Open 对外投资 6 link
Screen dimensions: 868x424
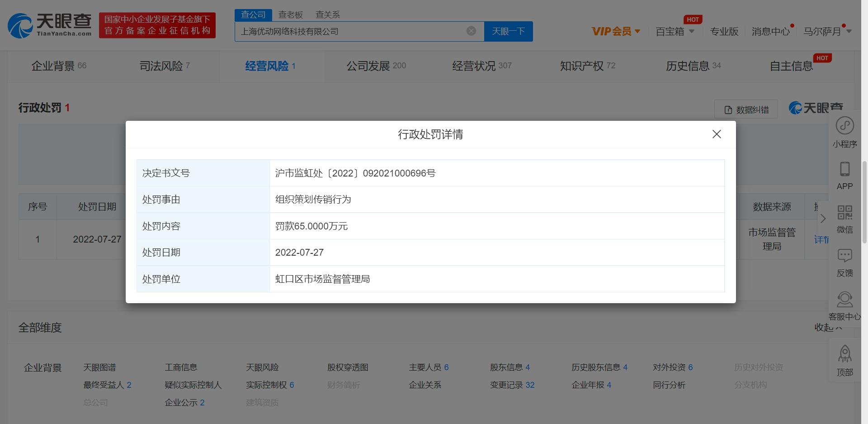(x=673, y=367)
